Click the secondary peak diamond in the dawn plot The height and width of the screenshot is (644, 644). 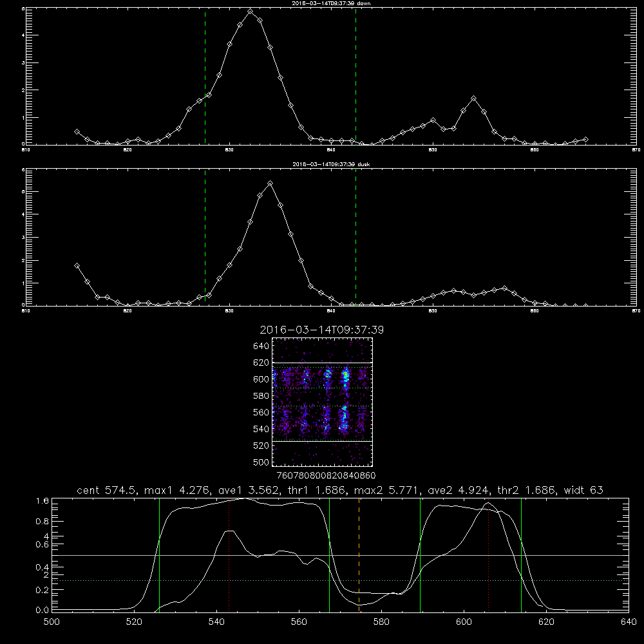(473, 99)
